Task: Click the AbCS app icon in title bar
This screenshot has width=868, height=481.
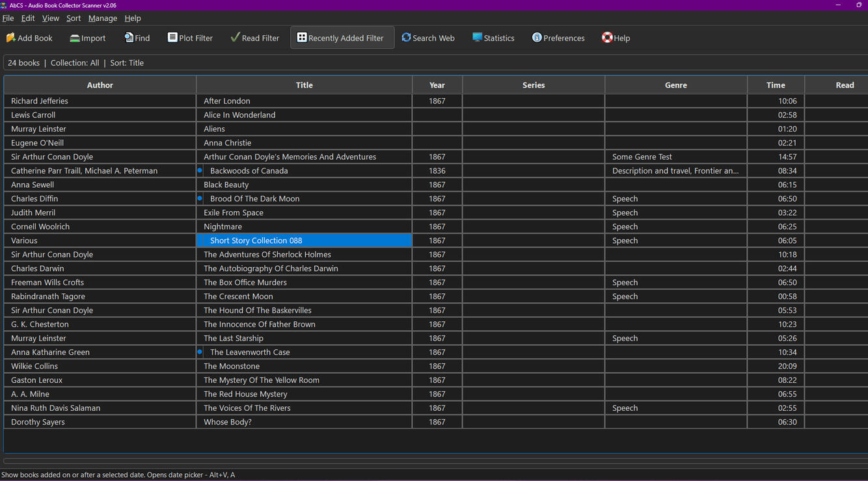Action: click(4, 5)
